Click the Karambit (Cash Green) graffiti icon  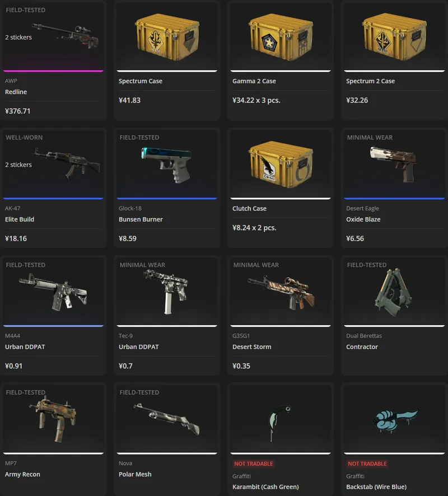coord(280,423)
